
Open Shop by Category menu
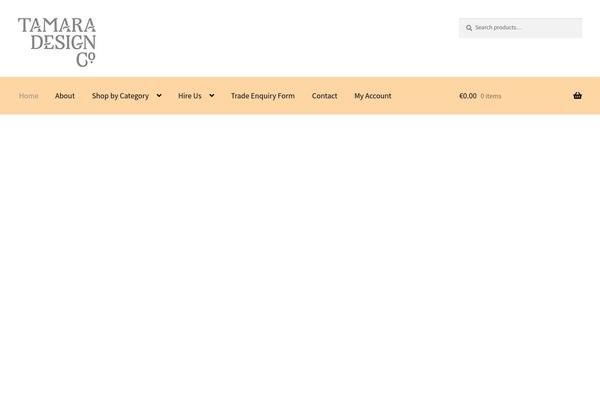(x=120, y=96)
